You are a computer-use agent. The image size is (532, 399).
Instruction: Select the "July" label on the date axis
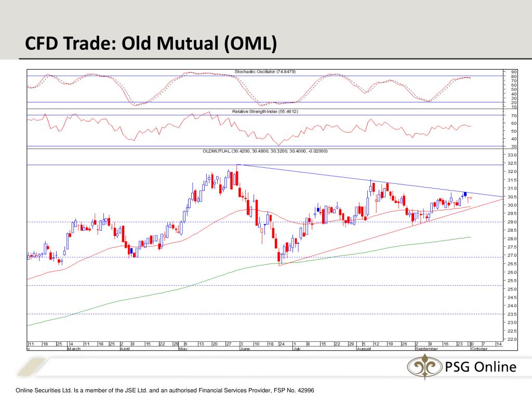click(x=297, y=349)
